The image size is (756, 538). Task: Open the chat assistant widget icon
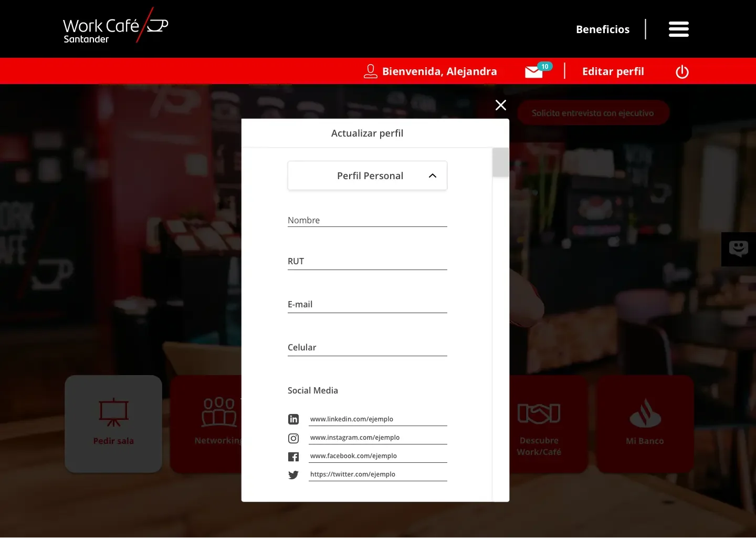click(x=738, y=249)
